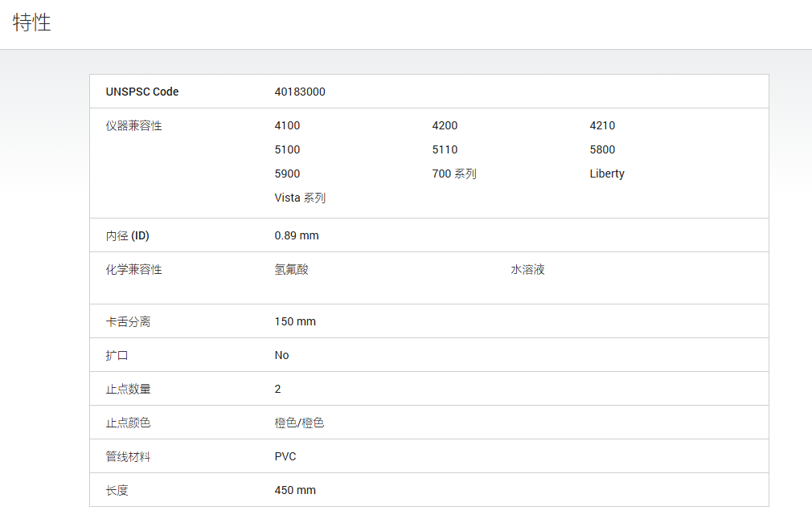Select the PVC material value

click(x=285, y=456)
